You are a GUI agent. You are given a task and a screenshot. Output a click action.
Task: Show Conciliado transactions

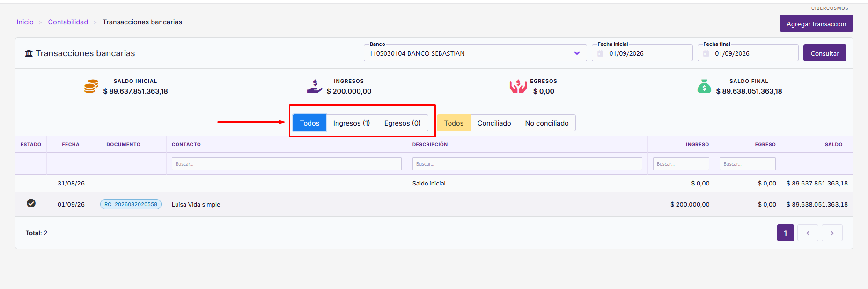(494, 123)
